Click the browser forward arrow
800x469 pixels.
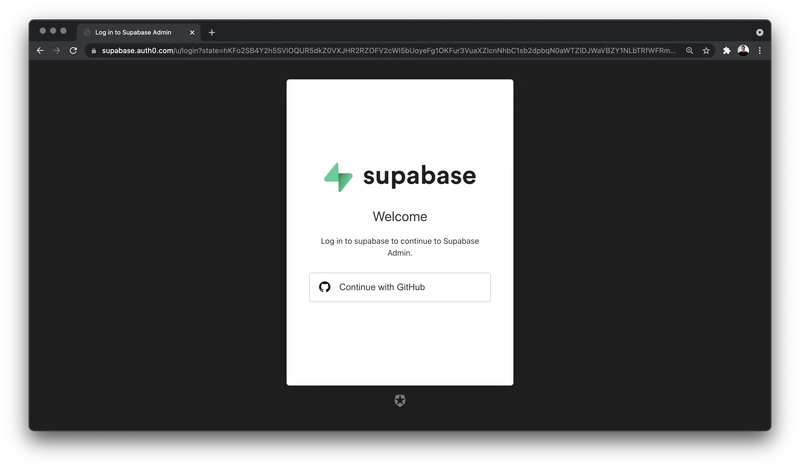[57, 51]
